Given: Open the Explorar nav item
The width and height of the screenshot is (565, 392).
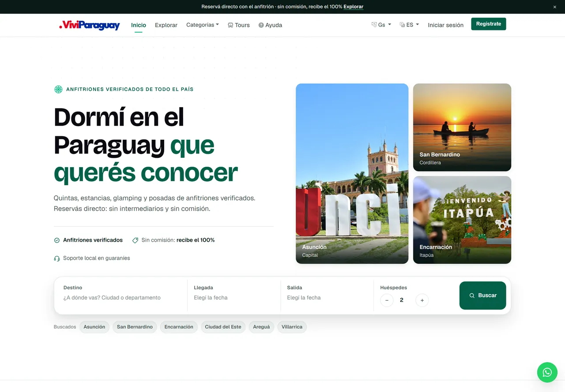Looking at the screenshot, I should [166, 25].
